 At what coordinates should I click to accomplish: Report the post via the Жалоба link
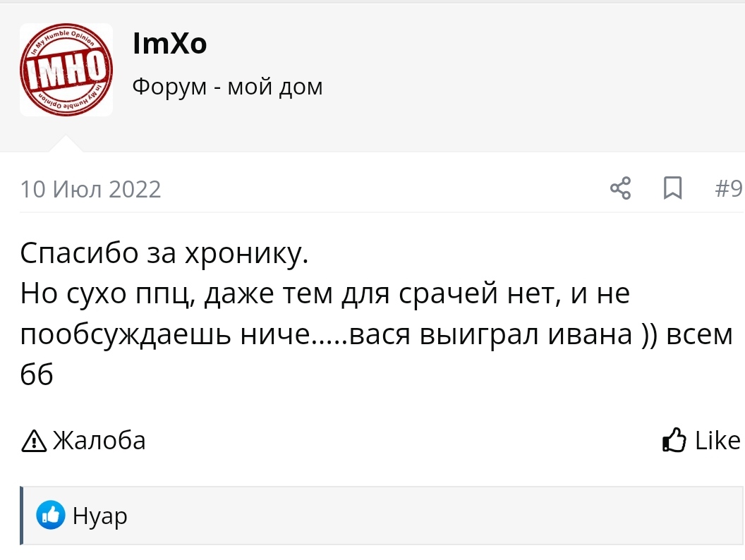click(x=99, y=440)
